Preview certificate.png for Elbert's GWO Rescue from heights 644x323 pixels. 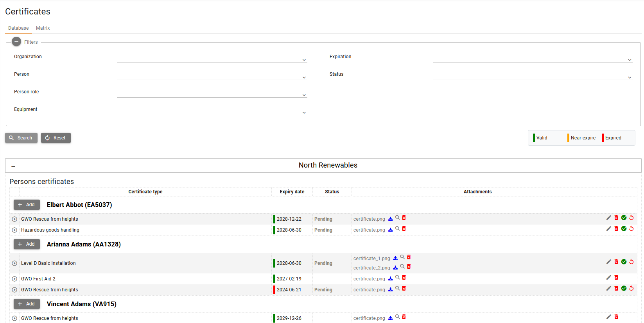(x=397, y=218)
